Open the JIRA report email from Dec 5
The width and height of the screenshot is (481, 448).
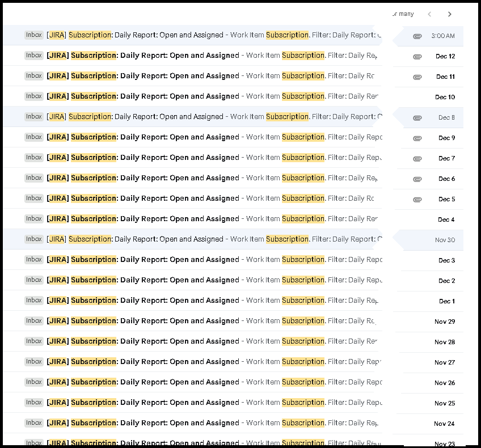pos(233,198)
